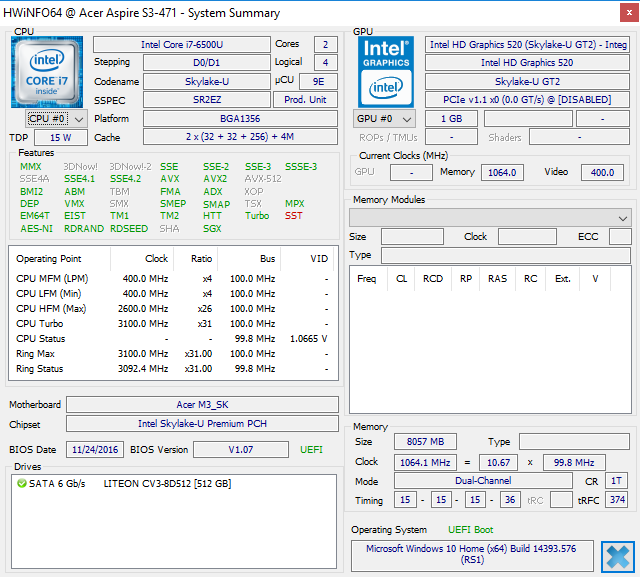Select the PCIe v1.1 bus info field
The height and width of the screenshot is (577, 640).
pyautogui.click(x=527, y=100)
